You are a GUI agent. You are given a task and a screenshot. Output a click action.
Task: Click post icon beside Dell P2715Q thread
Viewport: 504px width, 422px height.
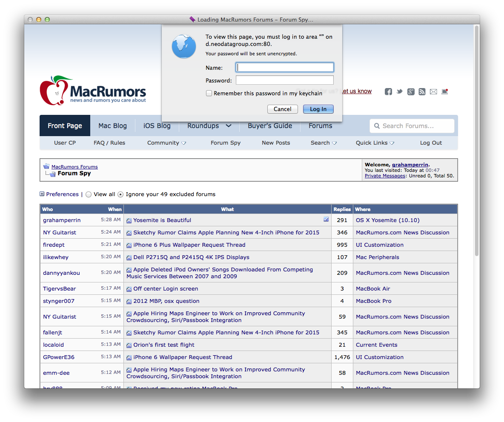129,257
